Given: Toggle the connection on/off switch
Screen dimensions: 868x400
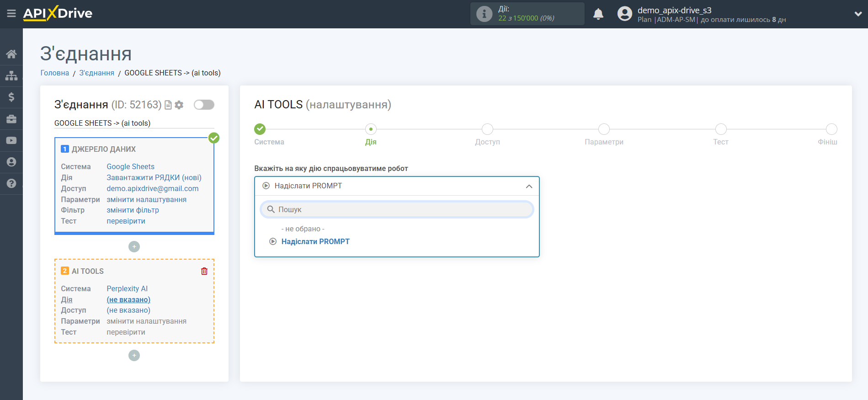Looking at the screenshot, I should coord(204,105).
